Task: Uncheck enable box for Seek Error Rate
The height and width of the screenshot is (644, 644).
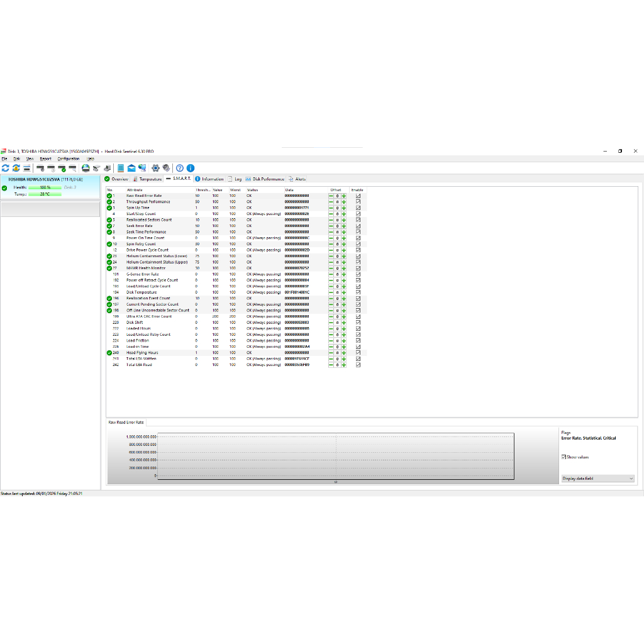Action: [x=358, y=226]
